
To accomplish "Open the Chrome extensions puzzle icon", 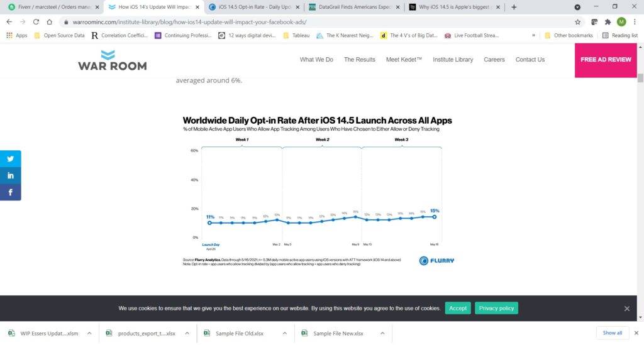I will pos(608,21).
